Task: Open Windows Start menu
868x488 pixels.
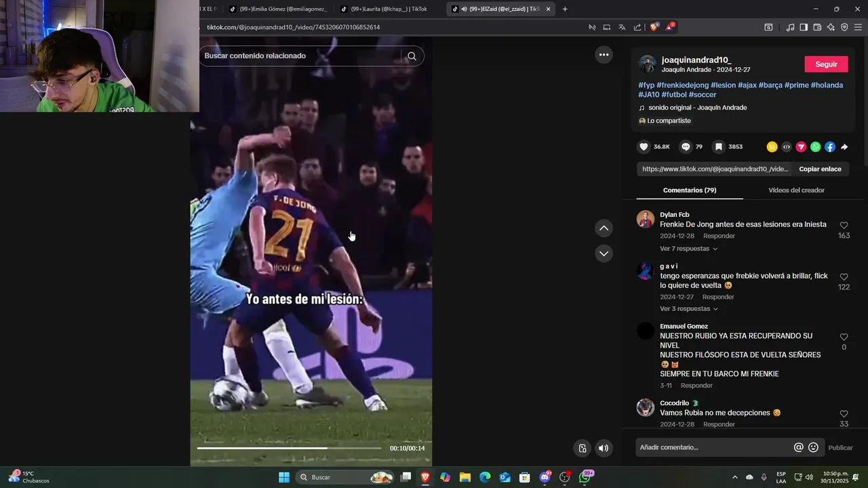Action: coord(284,477)
